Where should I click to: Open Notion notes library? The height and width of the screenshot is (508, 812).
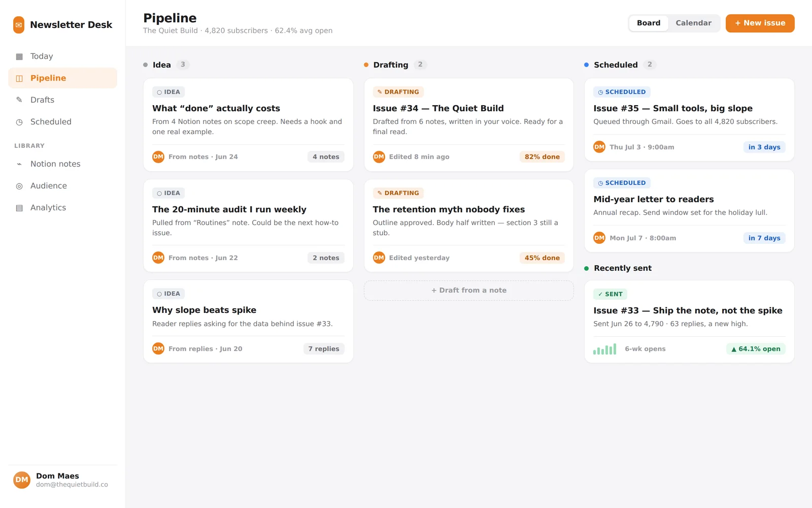click(x=62, y=164)
